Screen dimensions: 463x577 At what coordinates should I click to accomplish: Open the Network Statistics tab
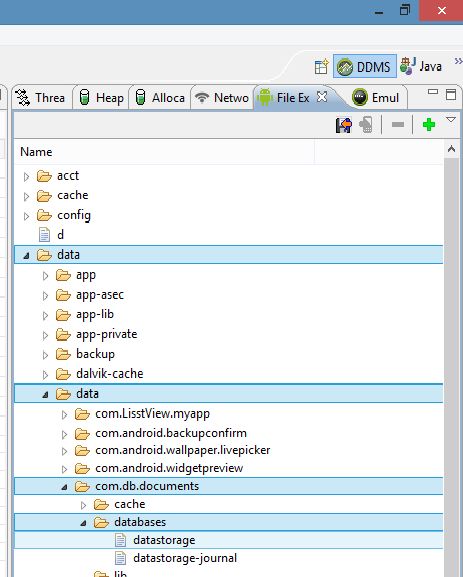[x=222, y=98]
